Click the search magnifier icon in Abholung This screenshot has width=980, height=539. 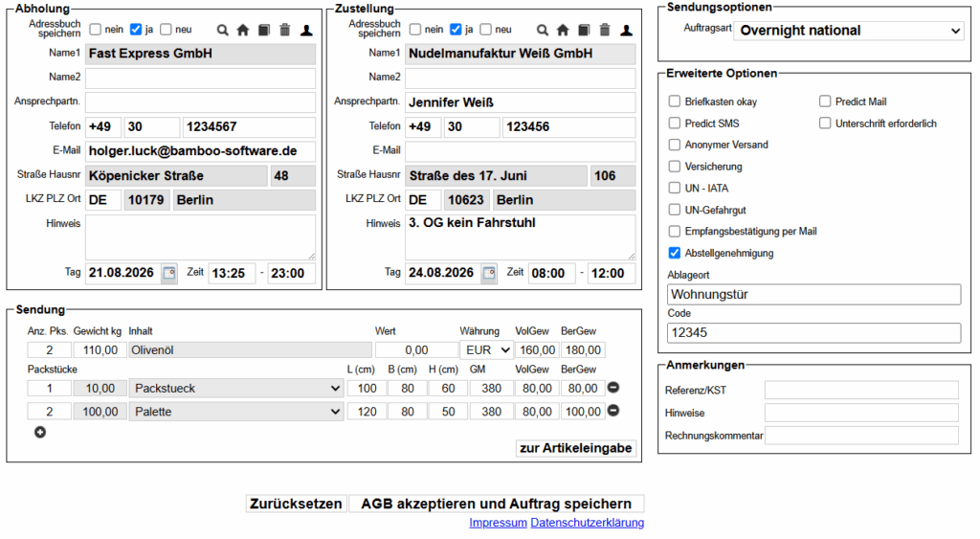pos(222,30)
